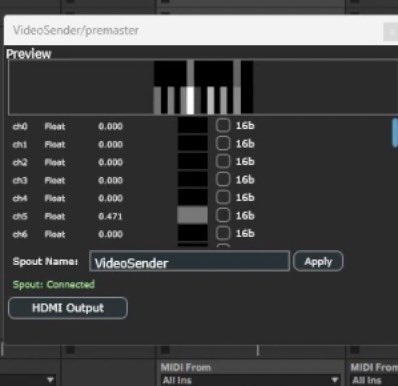Toggle the 16b checkbox for ch2
Image resolution: width=398 pixels, height=386 pixels.
(x=223, y=162)
